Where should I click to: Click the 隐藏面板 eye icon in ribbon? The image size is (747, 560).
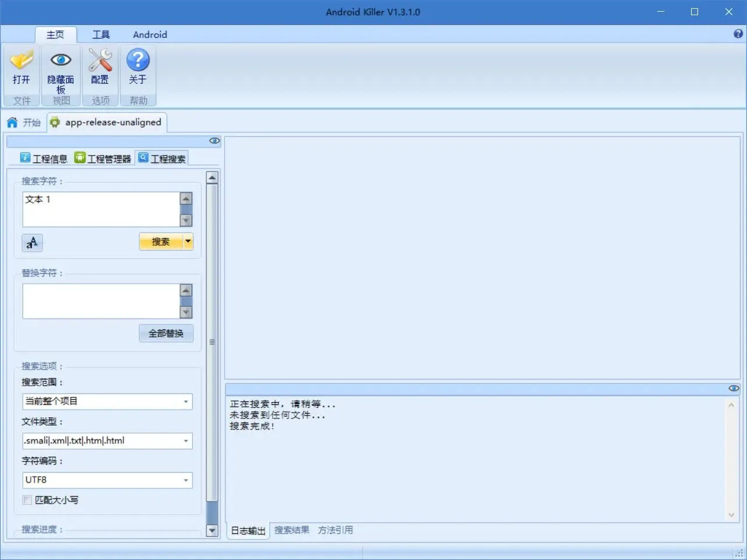pos(61,60)
